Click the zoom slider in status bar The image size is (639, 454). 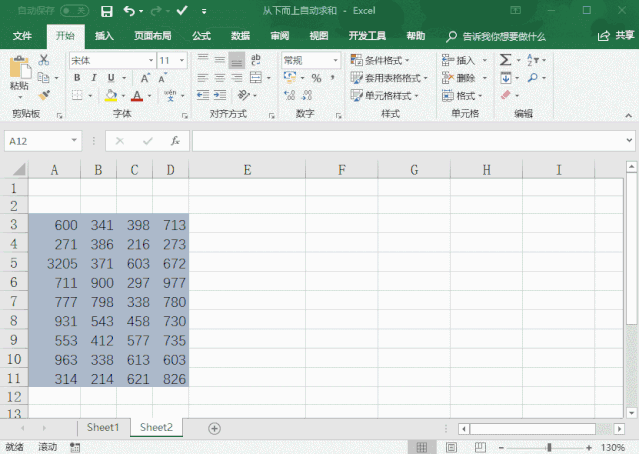coord(536,446)
